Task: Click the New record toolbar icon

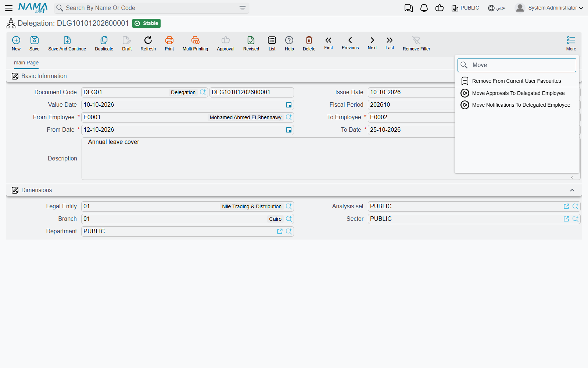Action: (x=16, y=43)
